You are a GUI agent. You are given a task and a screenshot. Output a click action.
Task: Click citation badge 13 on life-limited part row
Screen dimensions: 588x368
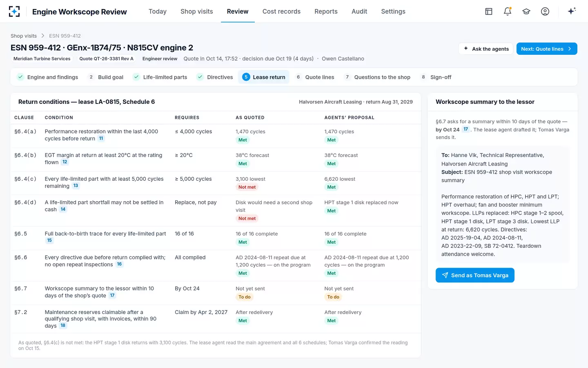(76, 186)
